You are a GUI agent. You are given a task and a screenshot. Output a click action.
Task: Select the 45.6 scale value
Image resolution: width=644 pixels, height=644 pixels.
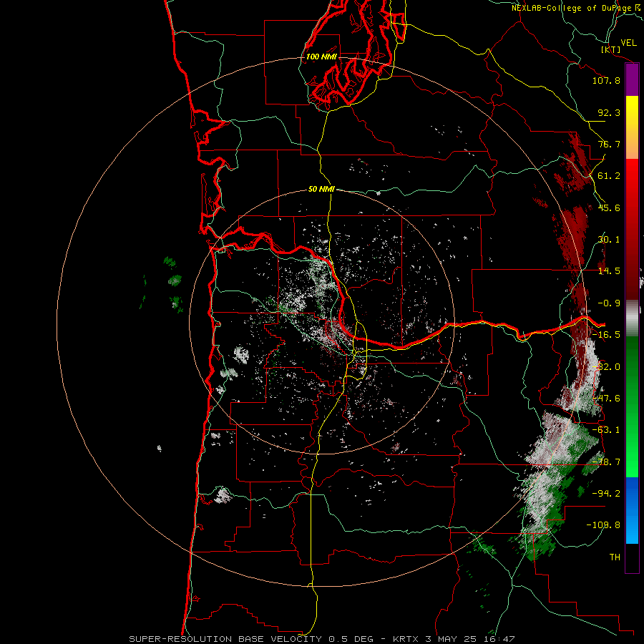pos(609,208)
